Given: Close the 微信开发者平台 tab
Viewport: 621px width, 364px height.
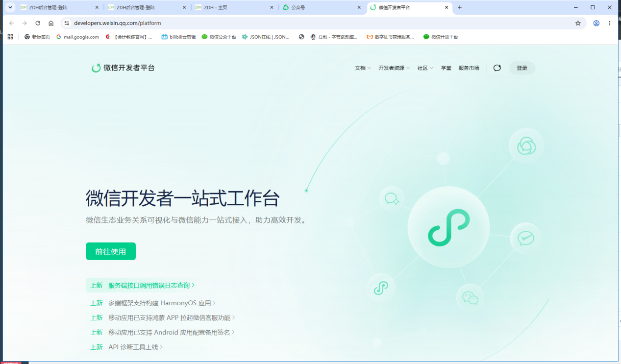Looking at the screenshot, I should pos(447,7).
